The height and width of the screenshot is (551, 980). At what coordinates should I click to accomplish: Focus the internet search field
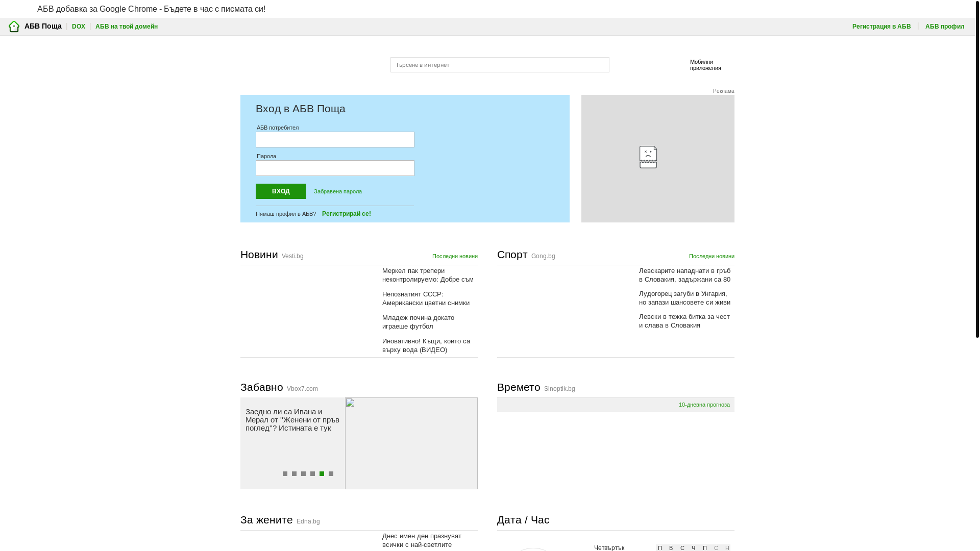coord(500,65)
